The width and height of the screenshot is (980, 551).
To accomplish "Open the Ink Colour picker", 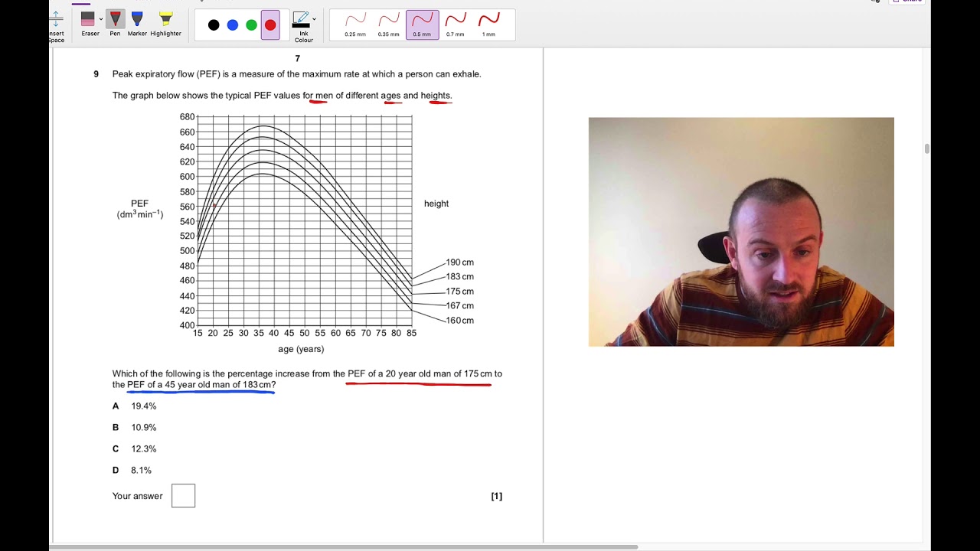I will pyautogui.click(x=302, y=26).
